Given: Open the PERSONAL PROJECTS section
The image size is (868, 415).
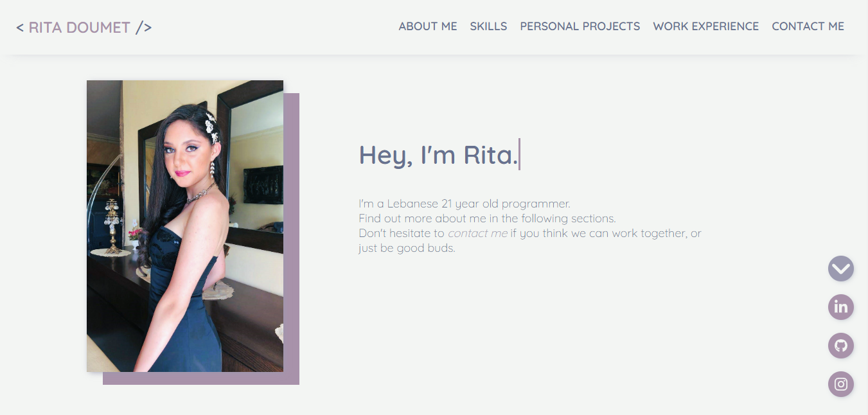Looking at the screenshot, I should (x=580, y=26).
